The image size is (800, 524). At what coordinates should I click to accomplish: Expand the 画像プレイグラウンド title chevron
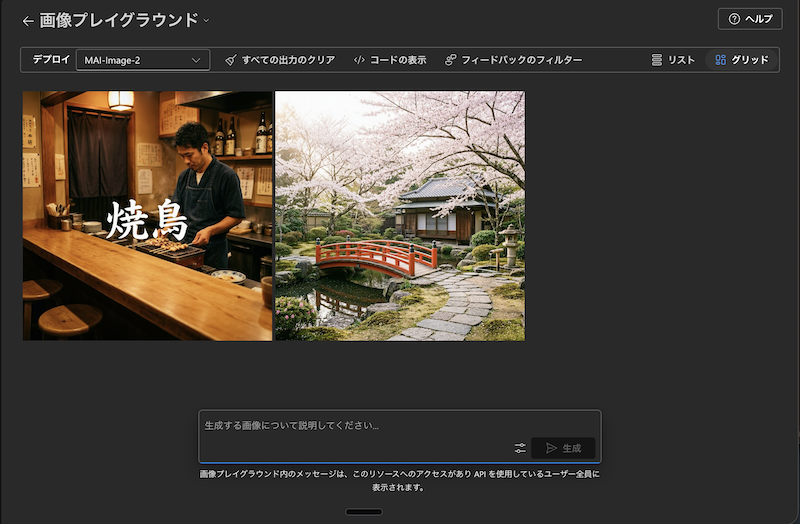click(x=206, y=20)
